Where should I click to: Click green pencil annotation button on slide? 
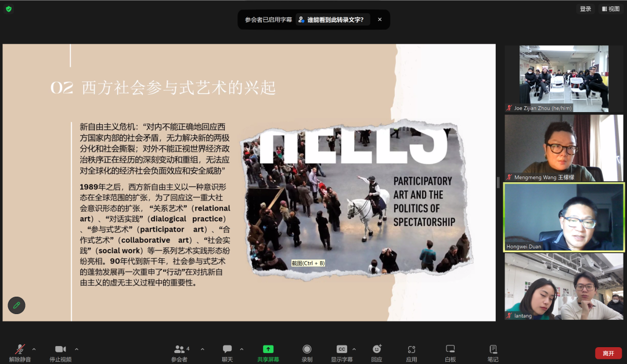click(x=16, y=305)
